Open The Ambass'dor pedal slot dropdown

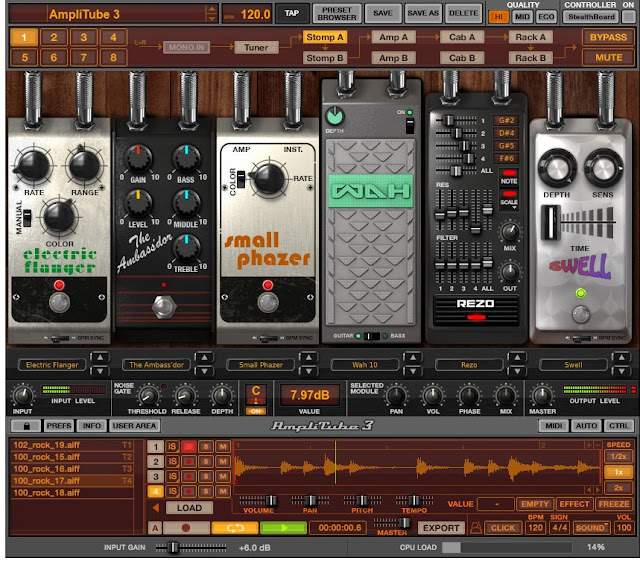click(x=156, y=365)
